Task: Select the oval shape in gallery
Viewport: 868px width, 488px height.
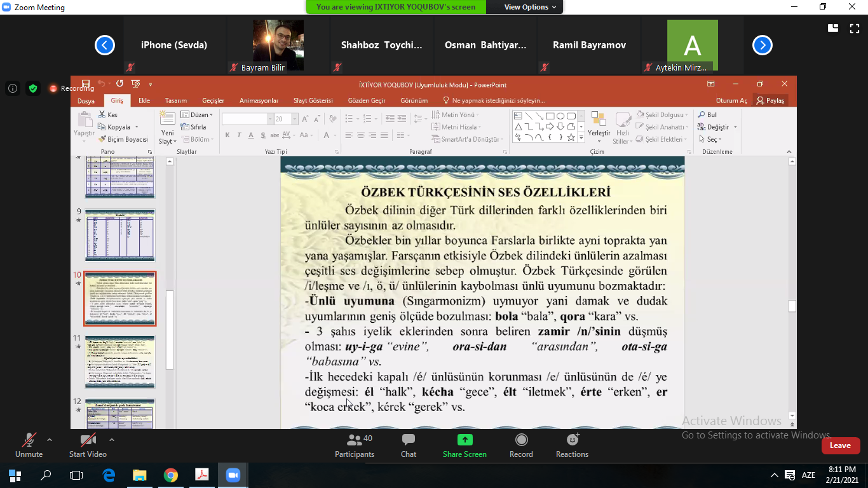Action: 560,116
